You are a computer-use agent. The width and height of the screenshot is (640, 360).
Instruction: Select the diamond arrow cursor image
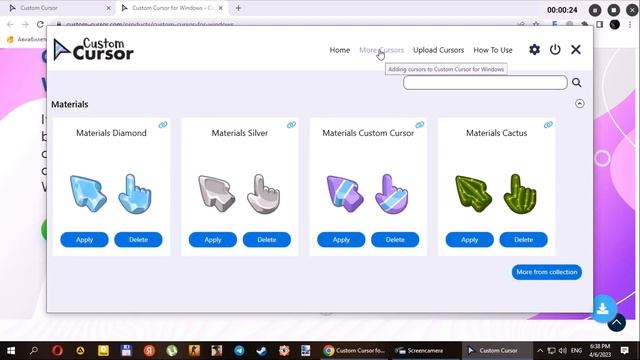[x=88, y=193]
